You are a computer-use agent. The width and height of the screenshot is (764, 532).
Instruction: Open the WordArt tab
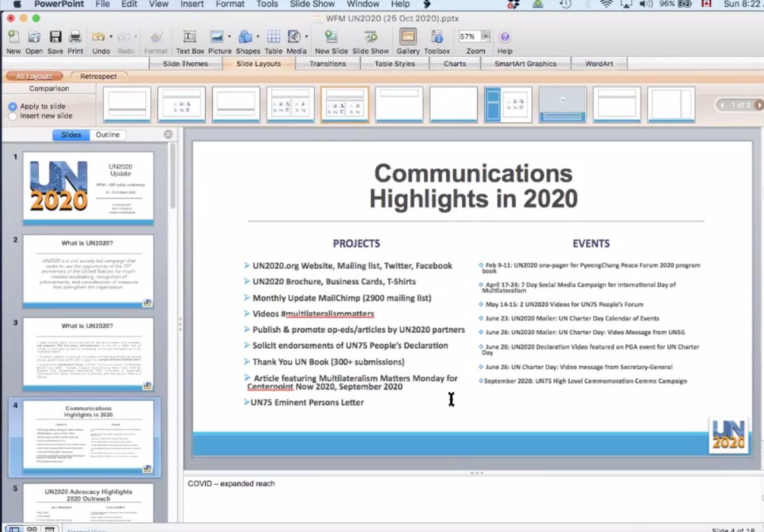598,64
